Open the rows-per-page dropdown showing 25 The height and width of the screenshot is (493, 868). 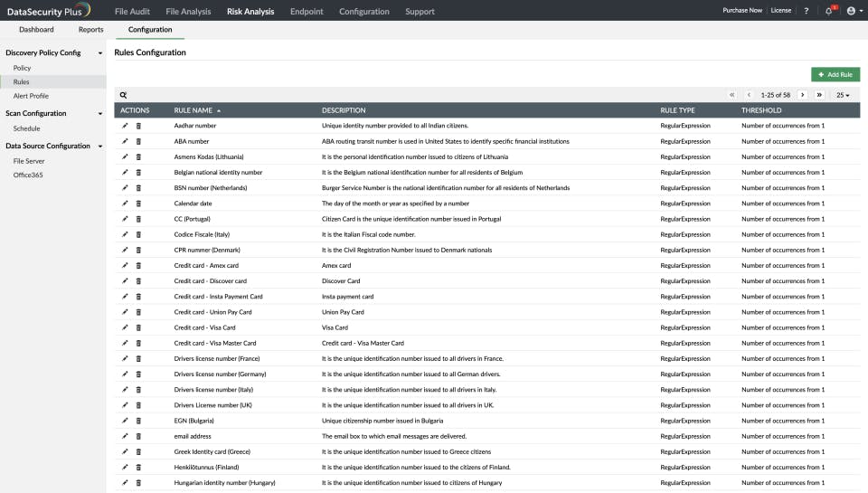pyautogui.click(x=843, y=95)
